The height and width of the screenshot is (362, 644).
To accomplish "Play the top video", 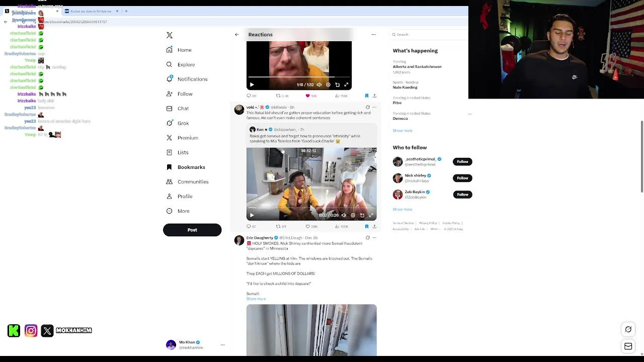I will (x=252, y=85).
